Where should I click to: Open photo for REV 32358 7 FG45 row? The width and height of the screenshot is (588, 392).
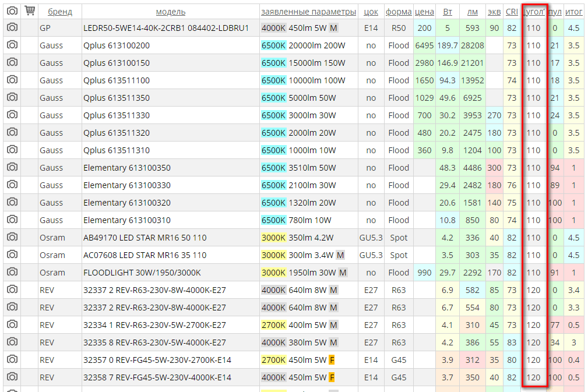pos(12,377)
